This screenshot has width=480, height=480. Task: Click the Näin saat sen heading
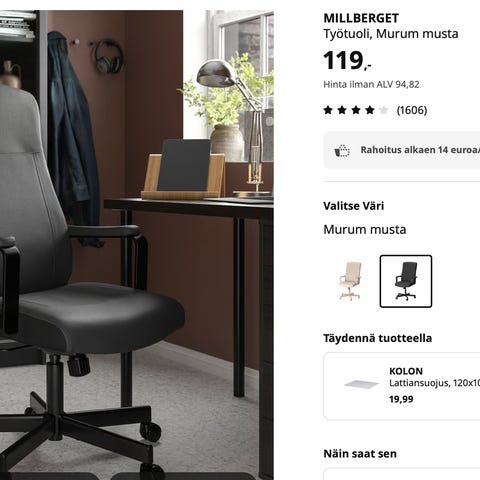360,454
